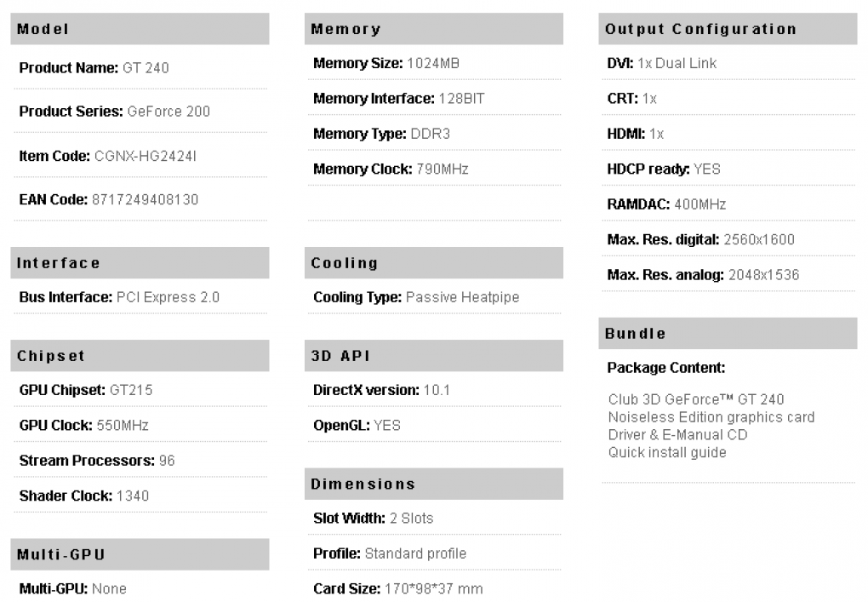Select Driver & E-Manual CD line
868x602 pixels.
click(677, 435)
